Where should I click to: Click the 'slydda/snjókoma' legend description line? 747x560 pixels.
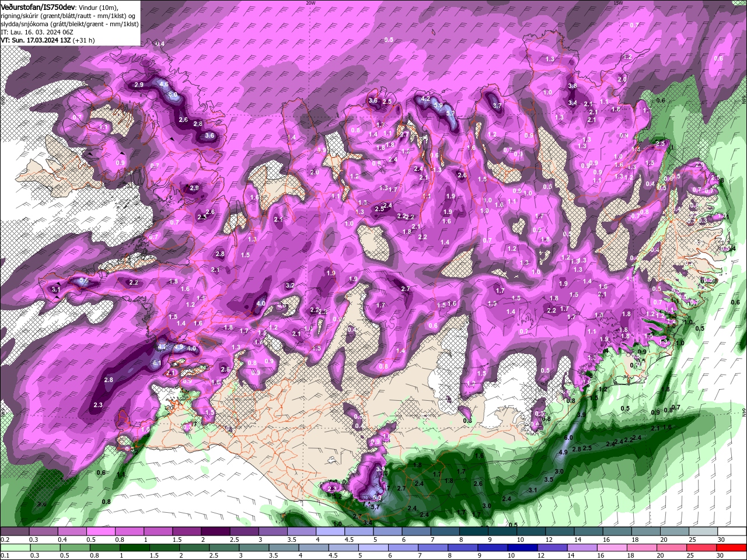69,23
